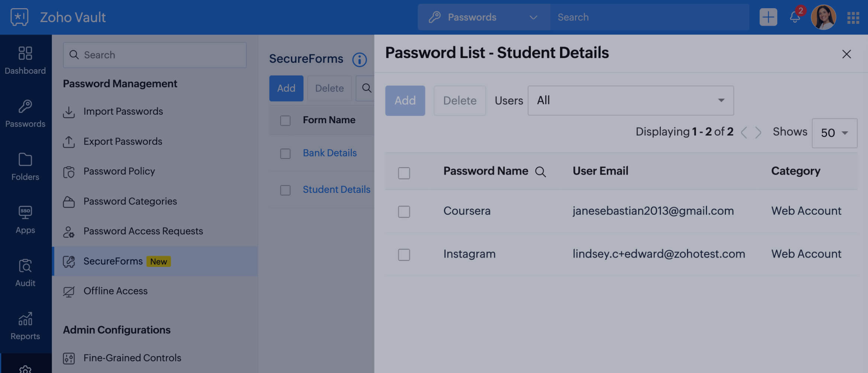Click the plus icon in top bar
Screen dimensions: 868x373
click(768, 17)
